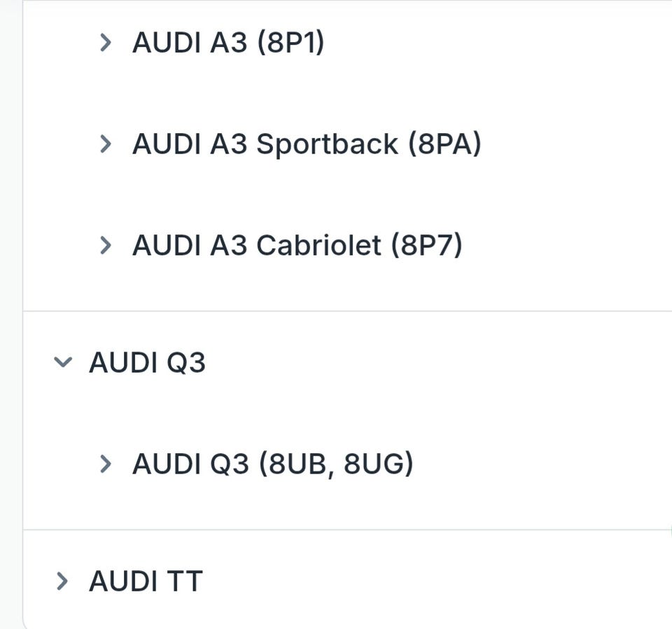Choose the AUDI A3 Cabriolet (8P7) entry
672x629 pixels.
coord(297,245)
